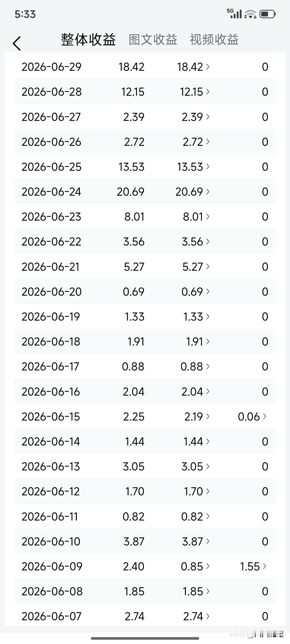Expand 12.15 chevron on 2026-06-28 row
This screenshot has width=290, height=644.
tap(208, 92)
